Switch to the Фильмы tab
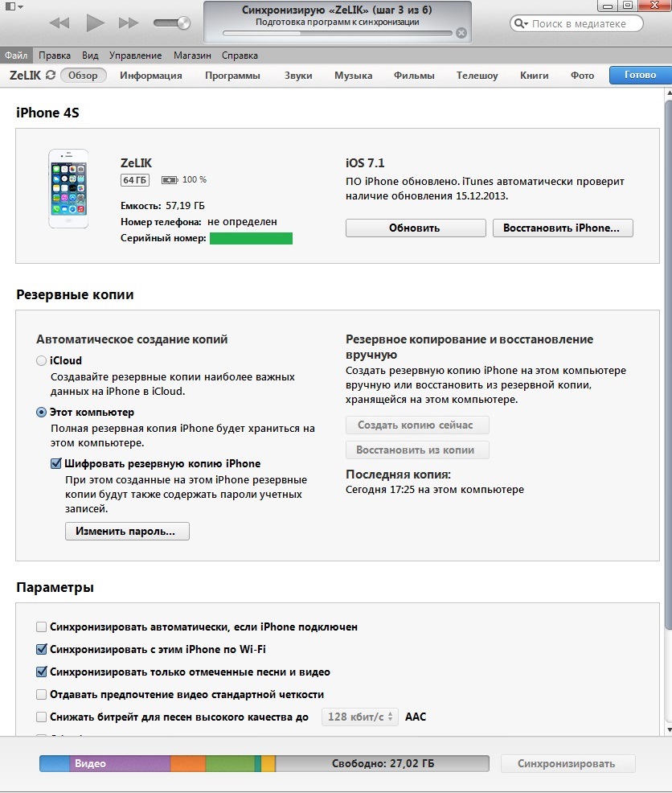 414,76
